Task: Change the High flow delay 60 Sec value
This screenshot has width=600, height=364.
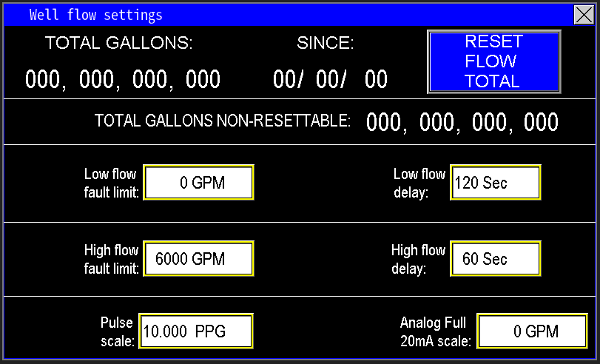Action: pyautogui.click(x=495, y=259)
